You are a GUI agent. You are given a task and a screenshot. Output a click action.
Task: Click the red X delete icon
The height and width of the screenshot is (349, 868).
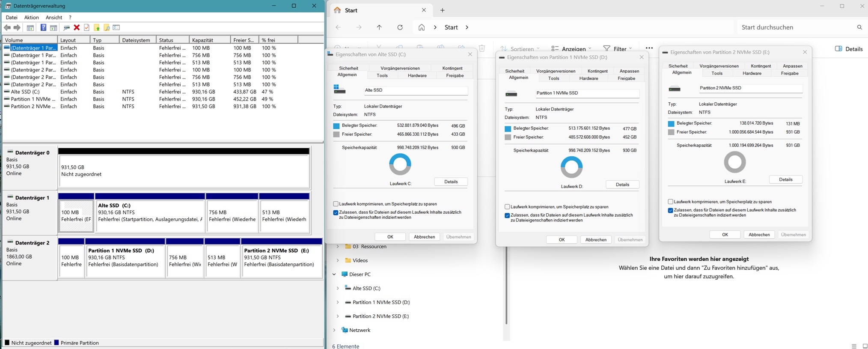(77, 27)
